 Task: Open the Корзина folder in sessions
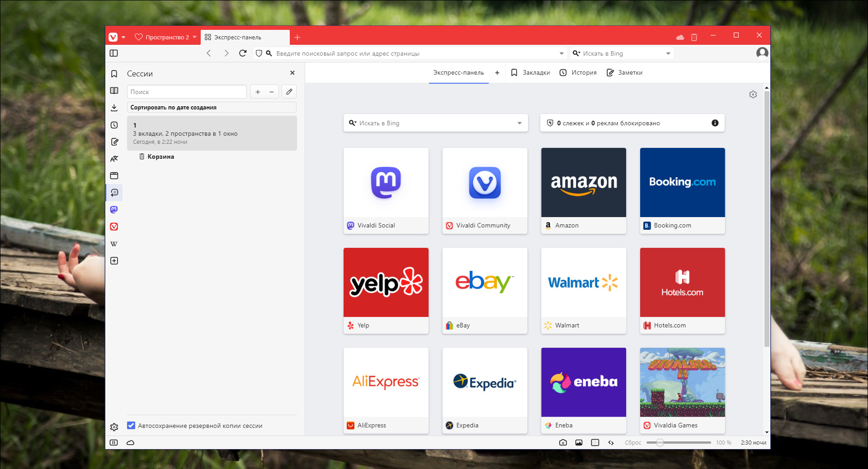156,156
